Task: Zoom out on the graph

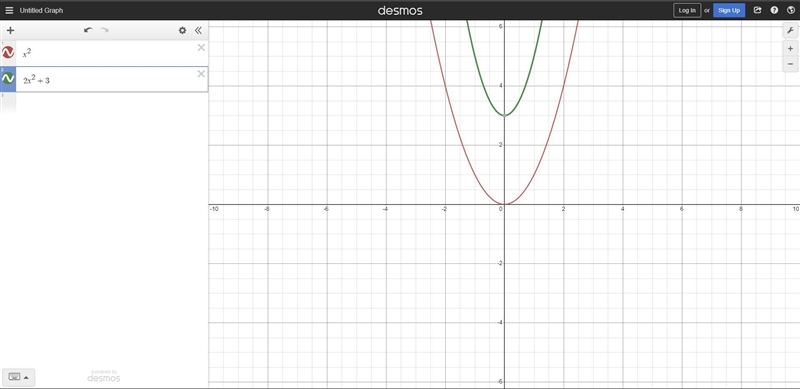Action: 790,64
